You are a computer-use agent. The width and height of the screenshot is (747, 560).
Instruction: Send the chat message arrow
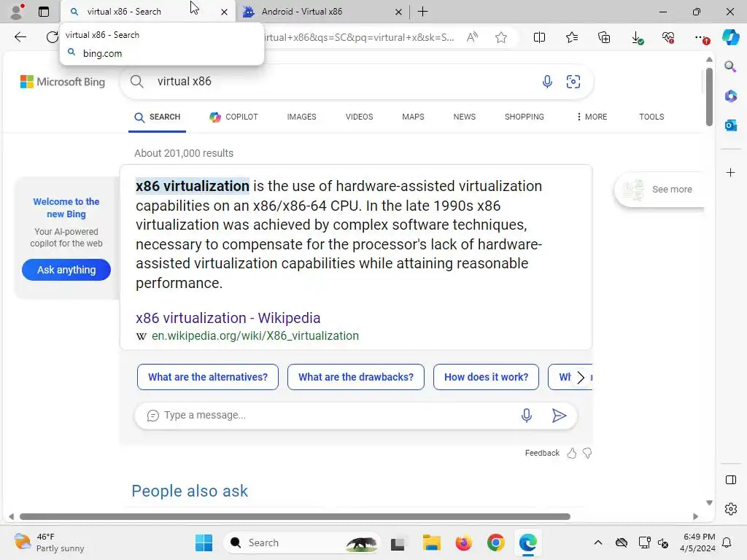click(x=559, y=416)
